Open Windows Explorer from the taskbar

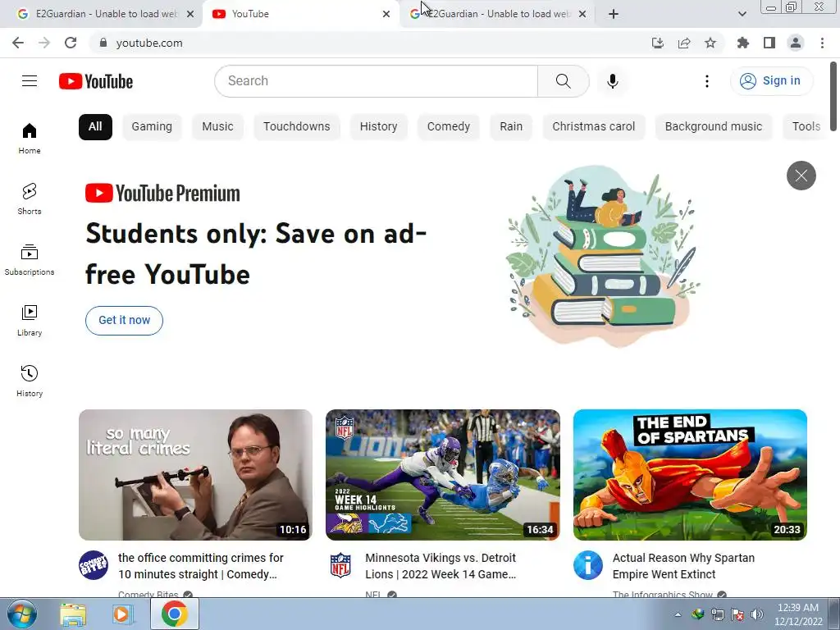click(73, 614)
